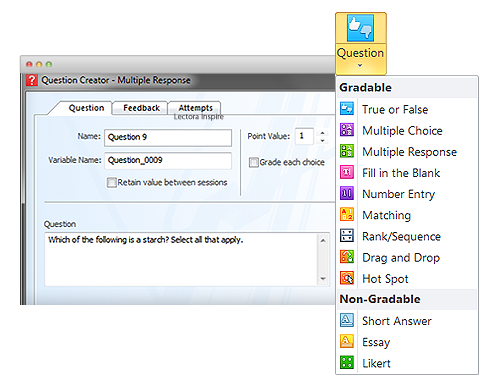Click the Gradable section header

pyautogui.click(x=407, y=88)
